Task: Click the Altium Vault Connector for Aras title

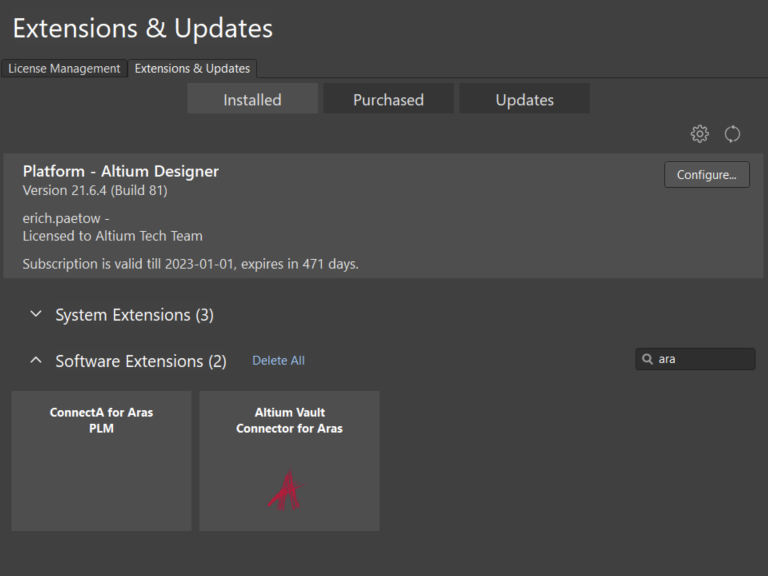Action: (x=289, y=420)
